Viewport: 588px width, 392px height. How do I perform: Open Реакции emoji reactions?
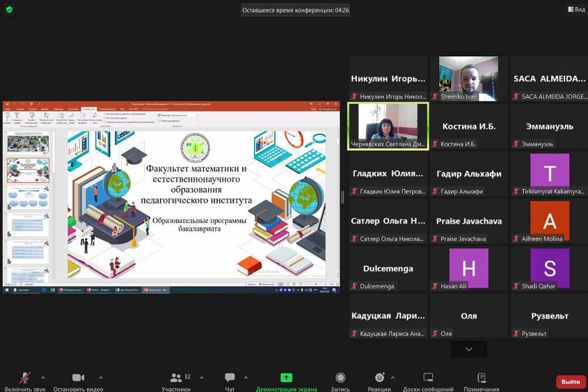[x=379, y=378]
